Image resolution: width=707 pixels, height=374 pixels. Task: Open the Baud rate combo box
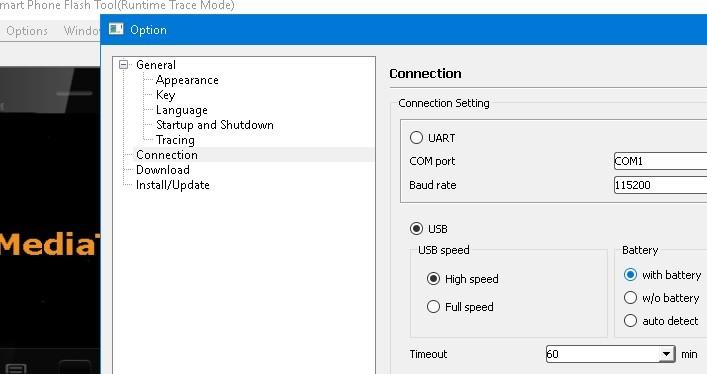(x=660, y=185)
